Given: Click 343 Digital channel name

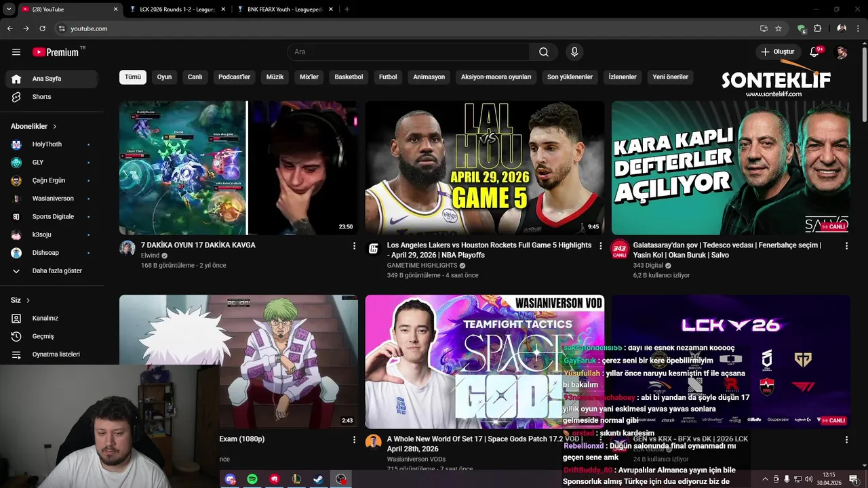Looking at the screenshot, I should point(648,266).
